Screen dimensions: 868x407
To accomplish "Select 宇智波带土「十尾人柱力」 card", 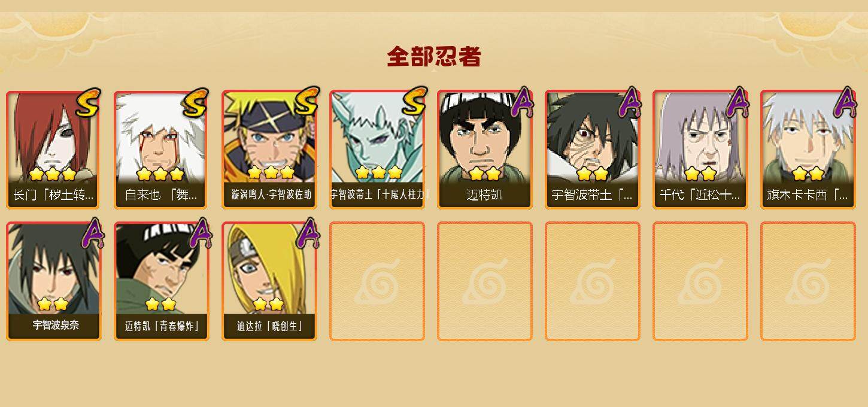I will pyautogui.click(x=377, y=150).
